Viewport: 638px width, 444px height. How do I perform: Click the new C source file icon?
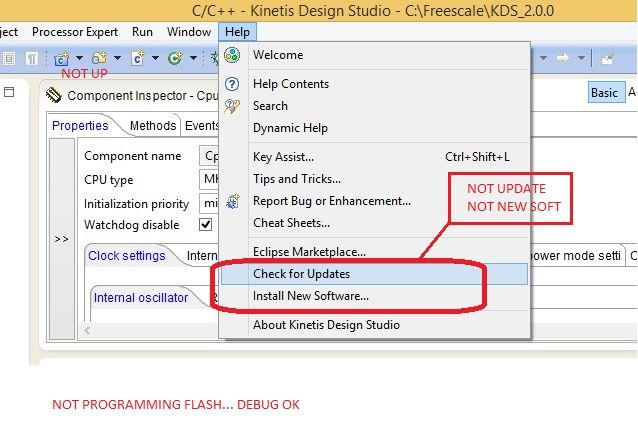(138, 59)
